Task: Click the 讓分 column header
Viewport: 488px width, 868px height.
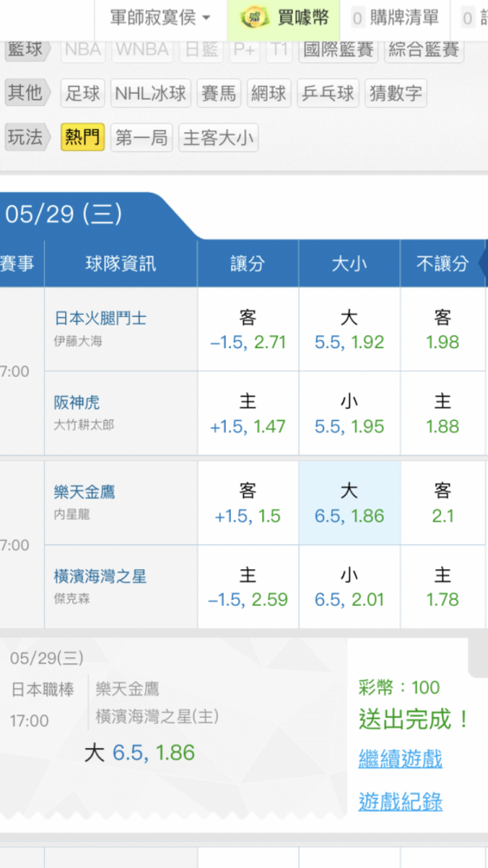Action: pyautogui.click(x=247, y=264)
